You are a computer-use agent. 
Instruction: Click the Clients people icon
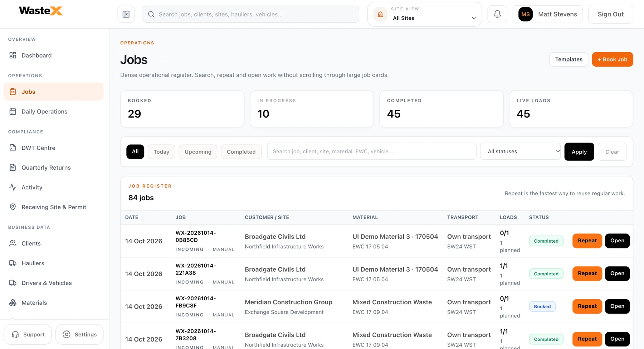coord(13,243)
